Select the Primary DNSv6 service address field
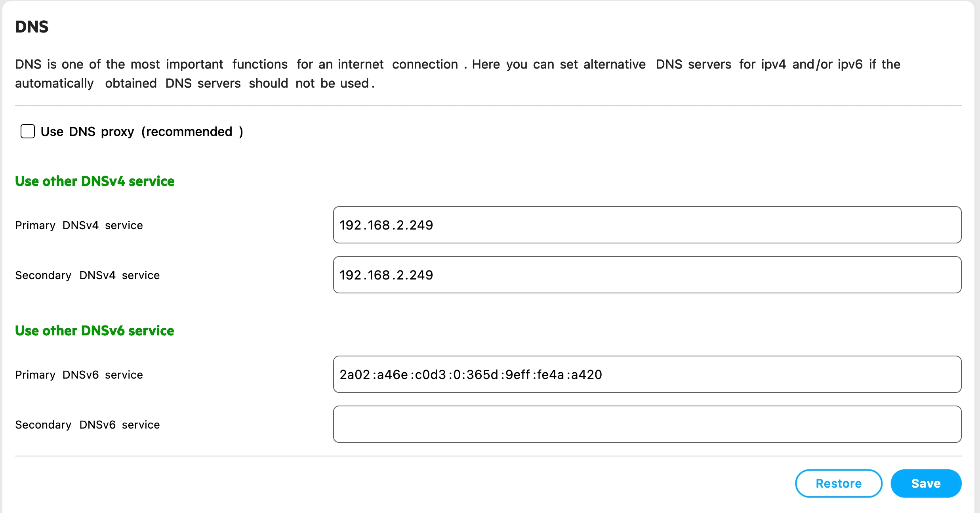 [647, 374]
